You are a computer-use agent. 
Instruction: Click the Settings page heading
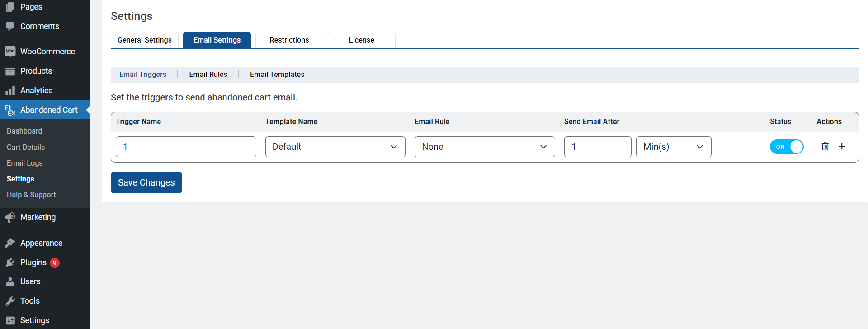click(x=132, y=16)
